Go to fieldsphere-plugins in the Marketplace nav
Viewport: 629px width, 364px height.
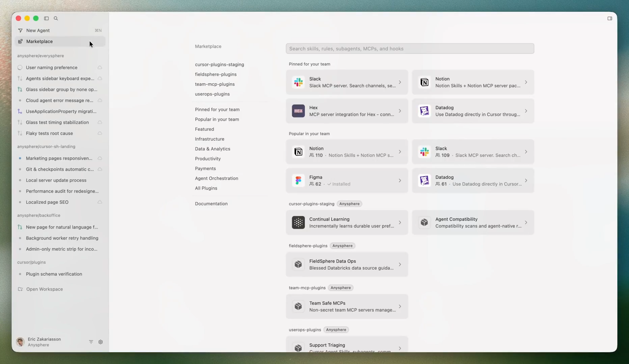coord(216,74)
